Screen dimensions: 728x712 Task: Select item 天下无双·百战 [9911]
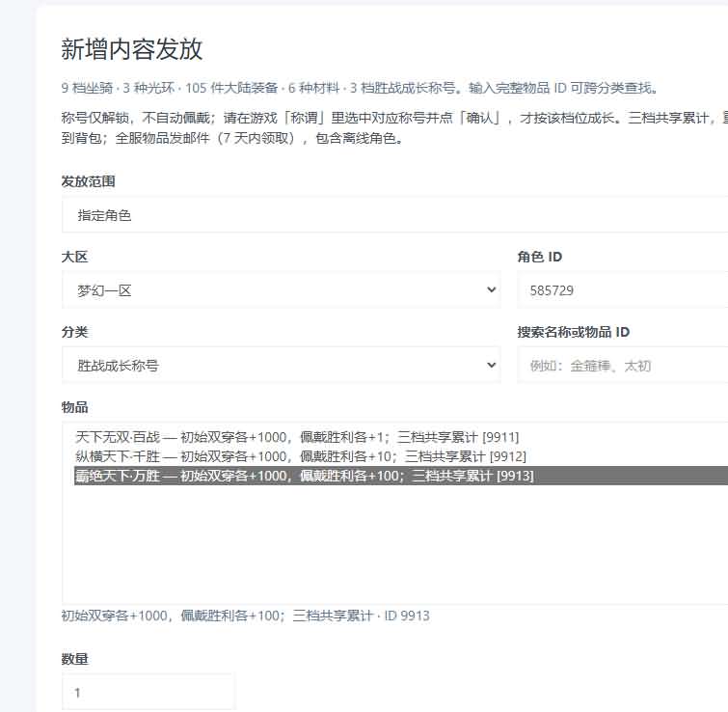pos(401,437)
